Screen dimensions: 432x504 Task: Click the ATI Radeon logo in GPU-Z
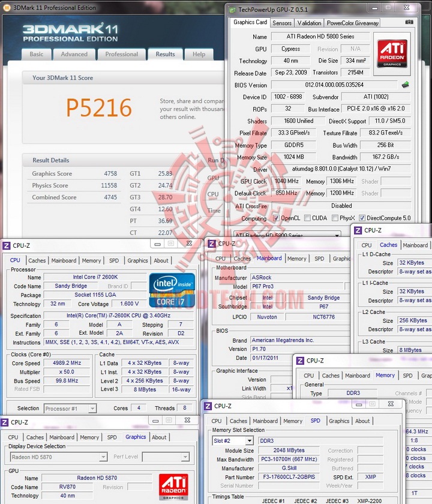[x=392, y=53]
